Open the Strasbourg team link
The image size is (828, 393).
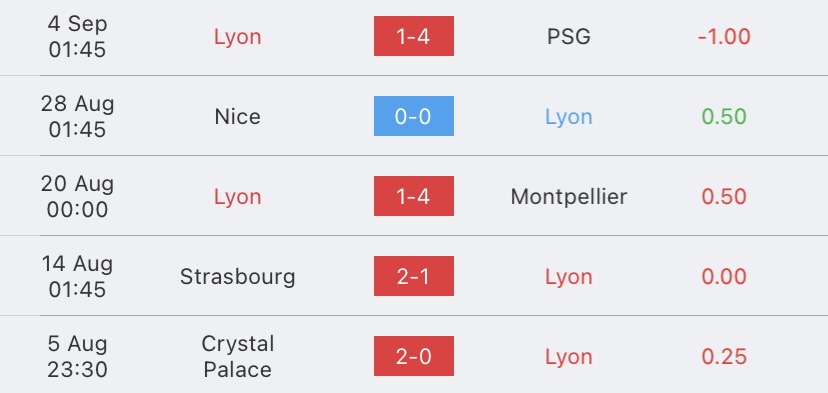pyautogui.click(x=237, y=277)
